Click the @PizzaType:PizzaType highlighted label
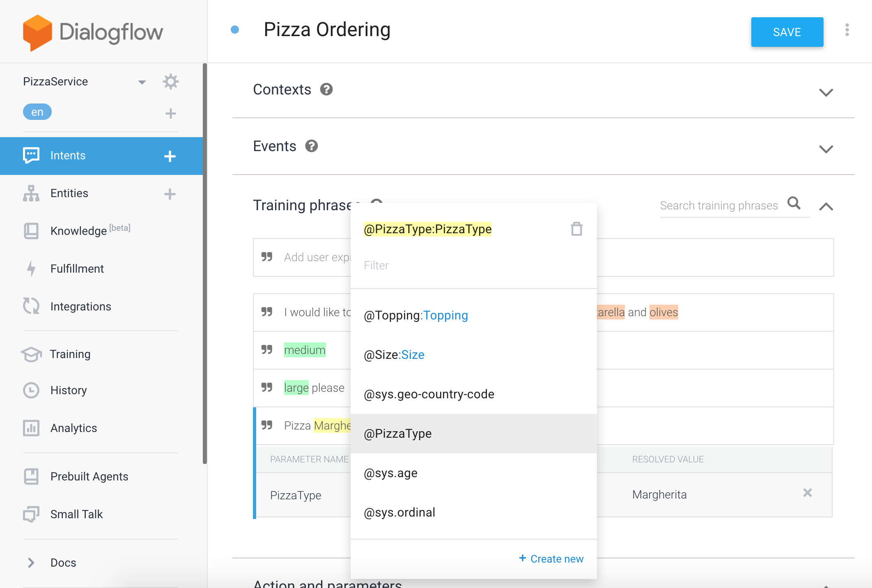872x588 pixels. (427, 229)
